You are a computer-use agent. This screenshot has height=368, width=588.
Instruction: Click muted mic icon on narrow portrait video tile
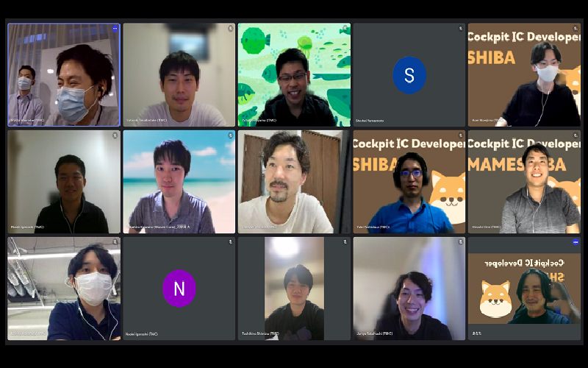pyautogui.click(x=345, y=242)
